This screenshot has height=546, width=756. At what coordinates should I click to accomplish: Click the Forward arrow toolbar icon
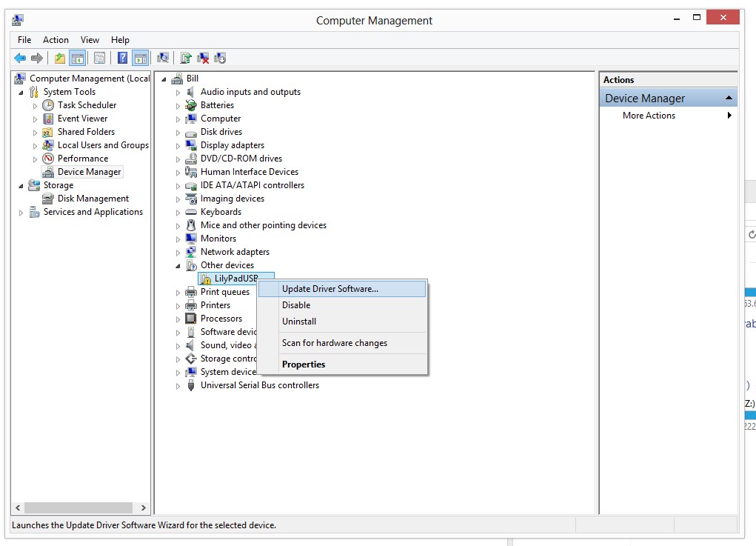36,59
